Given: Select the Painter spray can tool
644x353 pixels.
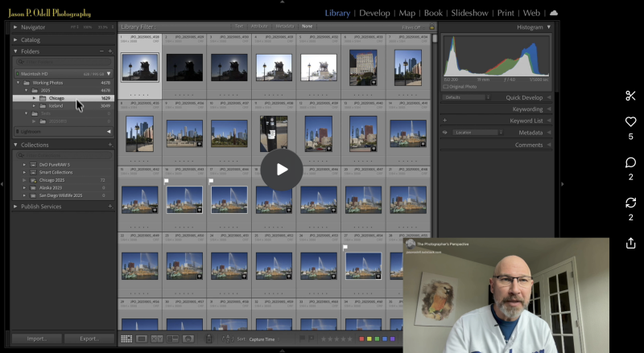Looking at the screenshot, I should click(x=208, y=339).
